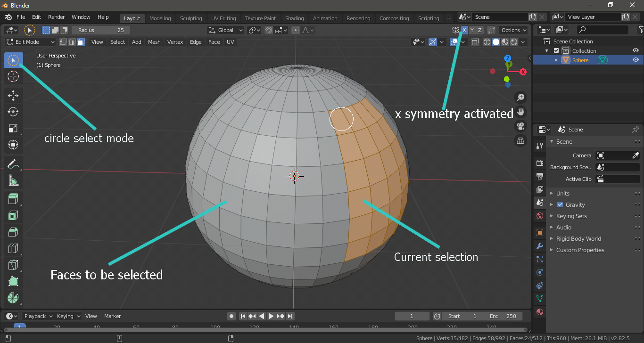Jump to the end frame

[x=290, y=316]
